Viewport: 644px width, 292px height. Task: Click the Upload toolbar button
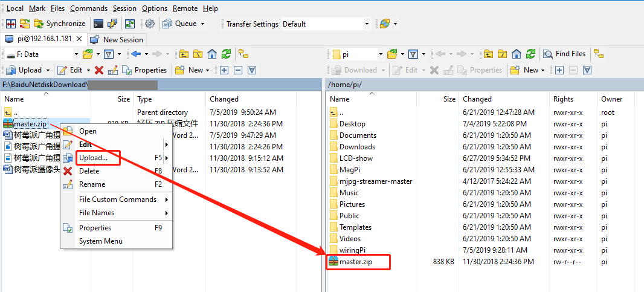[24, 70]
